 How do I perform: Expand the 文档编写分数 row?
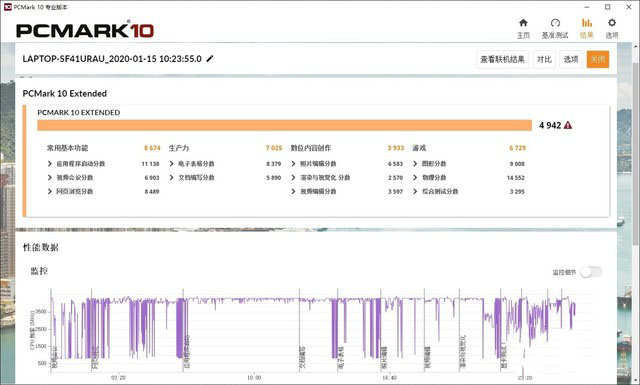pyautogui.click(x=171, y=178)
